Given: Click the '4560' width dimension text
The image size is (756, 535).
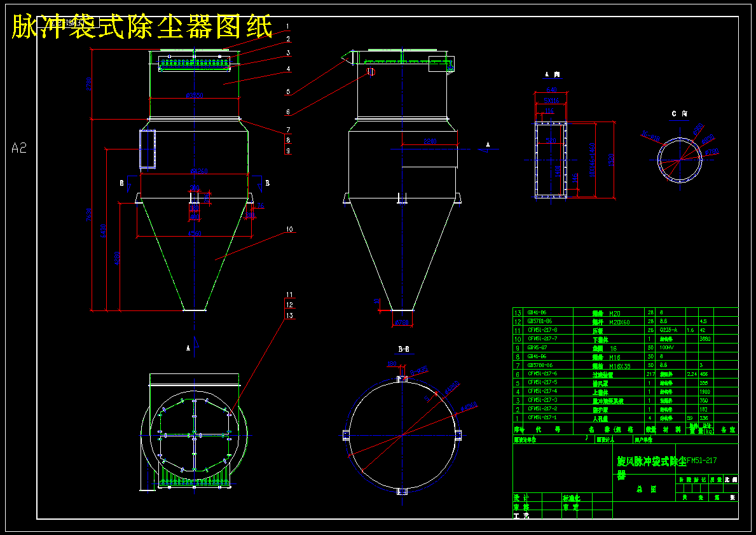Looking at the screenshot, I should [x=194, y=233].
